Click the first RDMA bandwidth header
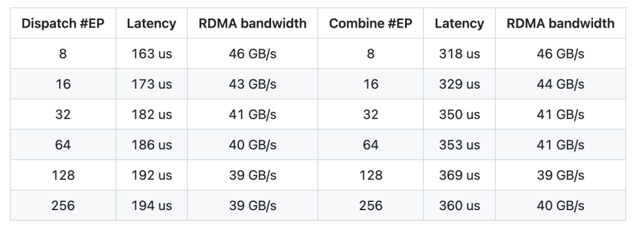The width and height of the screenshot is (644, 229). point(253,23)
